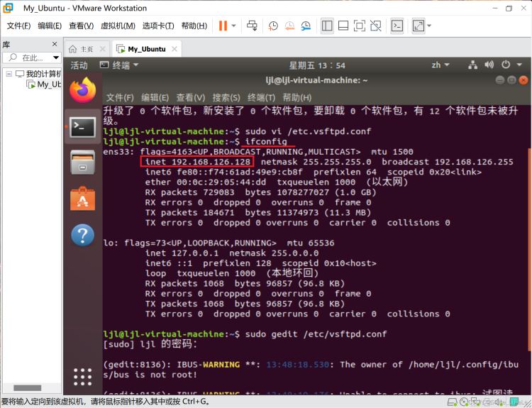Close the My_Ubuntu tab
532x408 pixels.
[174, 49]
